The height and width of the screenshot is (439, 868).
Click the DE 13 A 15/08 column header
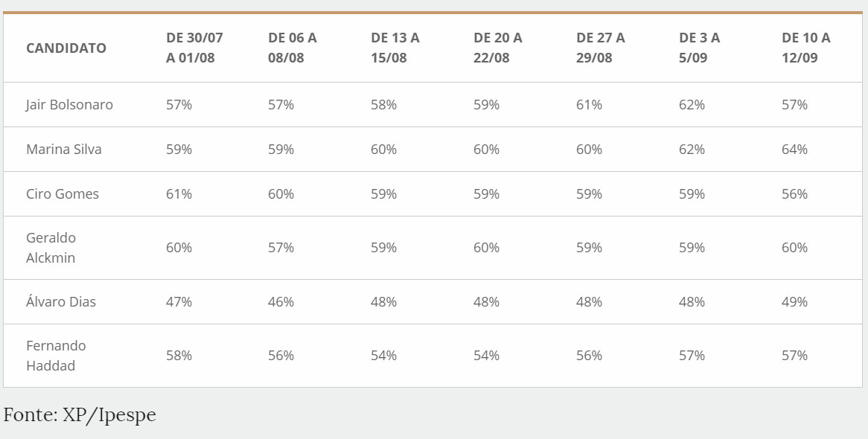395,48
